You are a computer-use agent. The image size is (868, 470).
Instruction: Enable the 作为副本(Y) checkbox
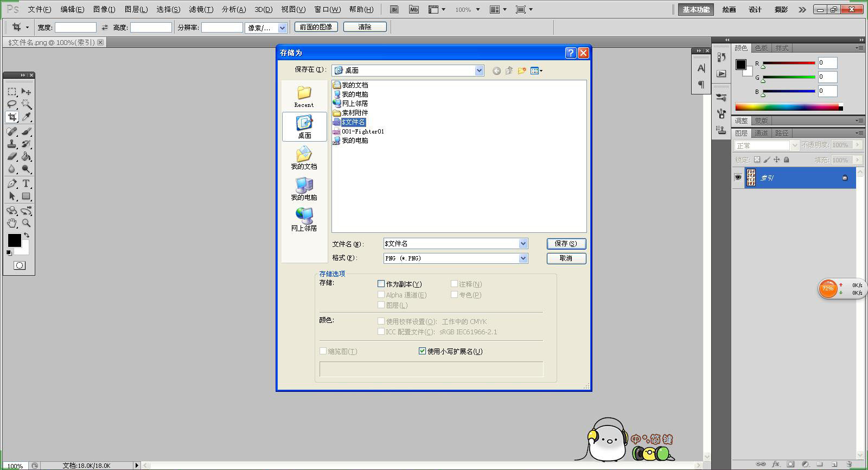tap(381, 284)
